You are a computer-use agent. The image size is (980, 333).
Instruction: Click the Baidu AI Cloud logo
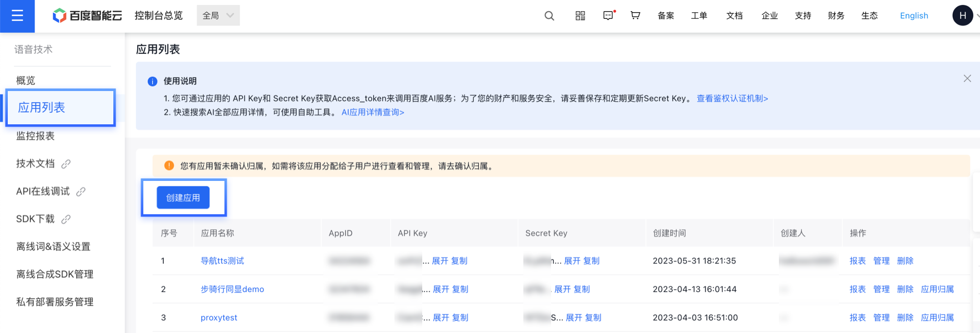coord(87,16)
